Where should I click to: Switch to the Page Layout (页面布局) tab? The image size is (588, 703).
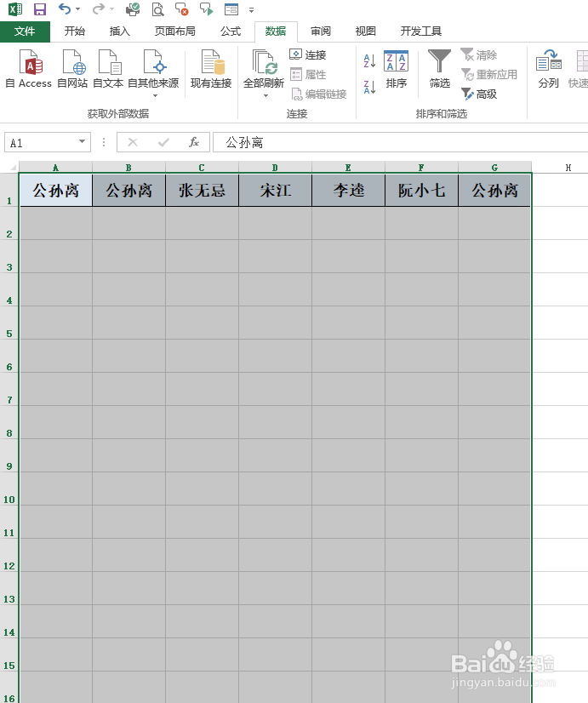click(x=175, y=31)
